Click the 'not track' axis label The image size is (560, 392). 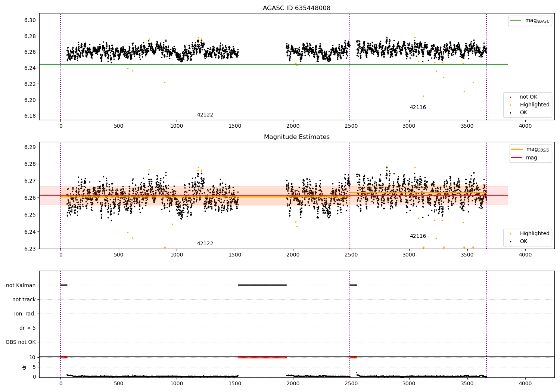point(24,300)
